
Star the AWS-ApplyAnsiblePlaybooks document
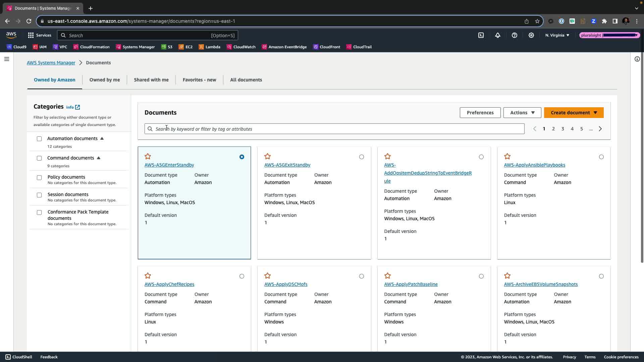(x=507, y=157)
